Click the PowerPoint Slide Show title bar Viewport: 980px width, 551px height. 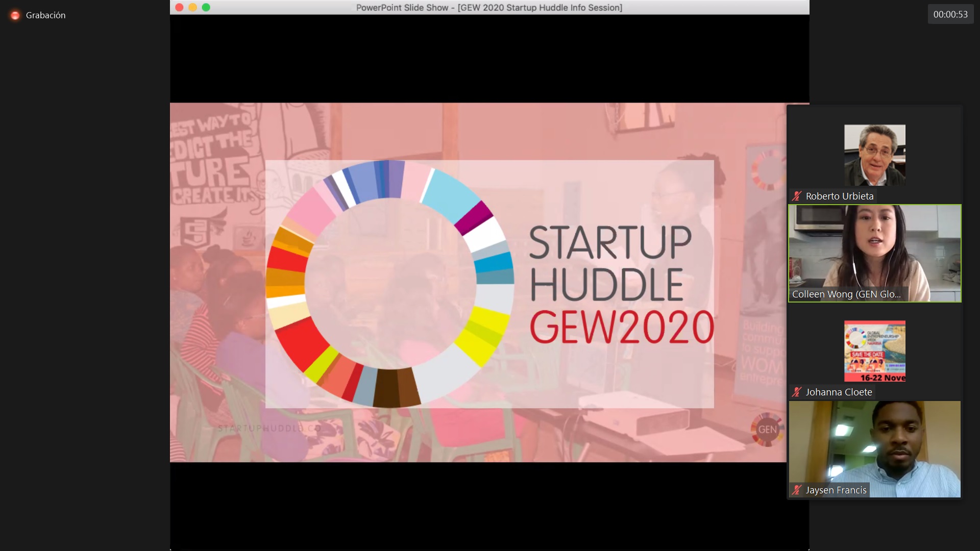pos(489,8)
